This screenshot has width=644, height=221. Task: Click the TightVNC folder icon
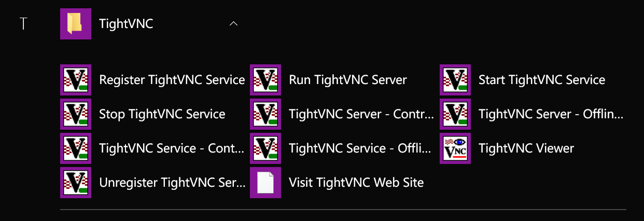click(76, 24)
